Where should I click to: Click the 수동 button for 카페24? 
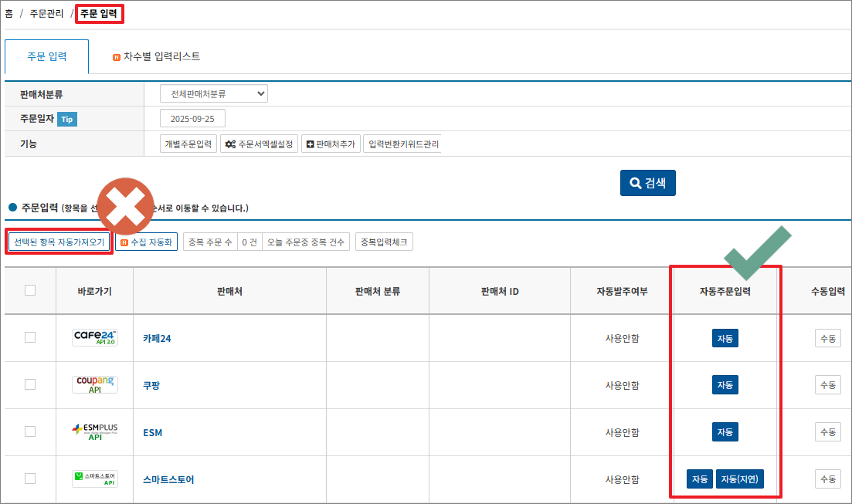click(828, 338)
